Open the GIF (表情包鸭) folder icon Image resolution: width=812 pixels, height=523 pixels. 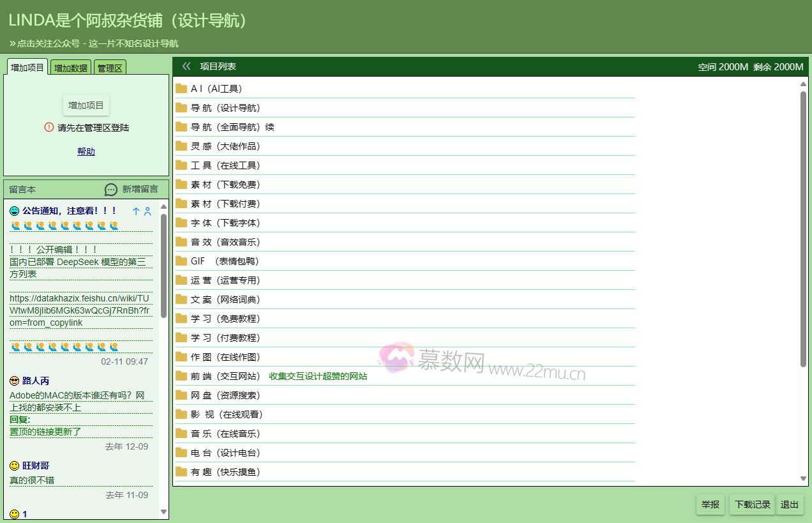(181, 261)
